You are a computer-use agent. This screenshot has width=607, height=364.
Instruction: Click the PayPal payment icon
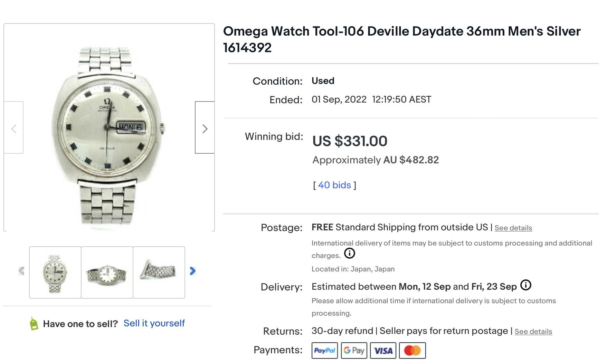[x=324, y=351]
